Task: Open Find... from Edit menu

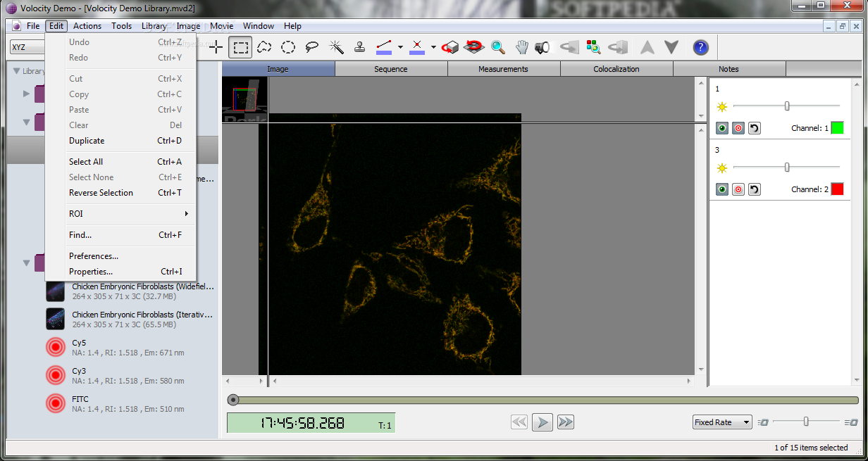Action: (x=120, y=235)
